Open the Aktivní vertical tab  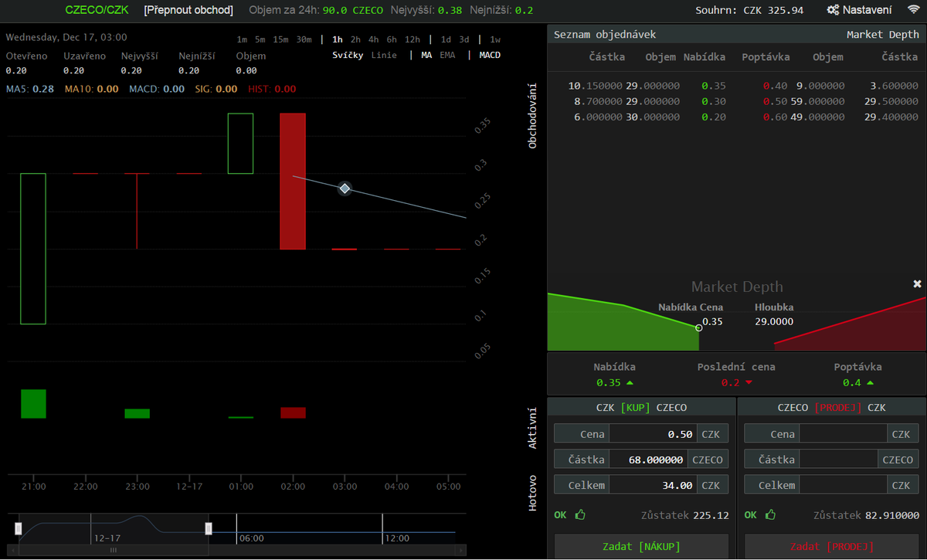point(532,429)
